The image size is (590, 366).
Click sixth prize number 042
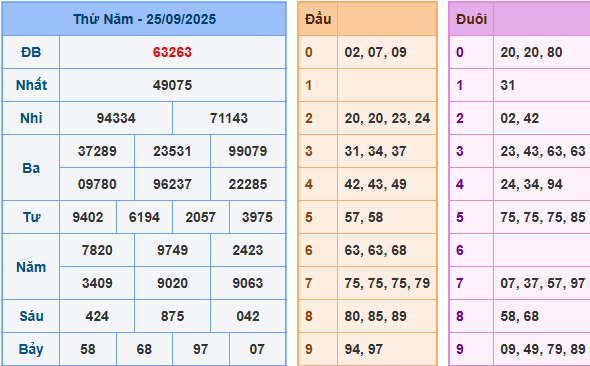click(x=248, y=316)
